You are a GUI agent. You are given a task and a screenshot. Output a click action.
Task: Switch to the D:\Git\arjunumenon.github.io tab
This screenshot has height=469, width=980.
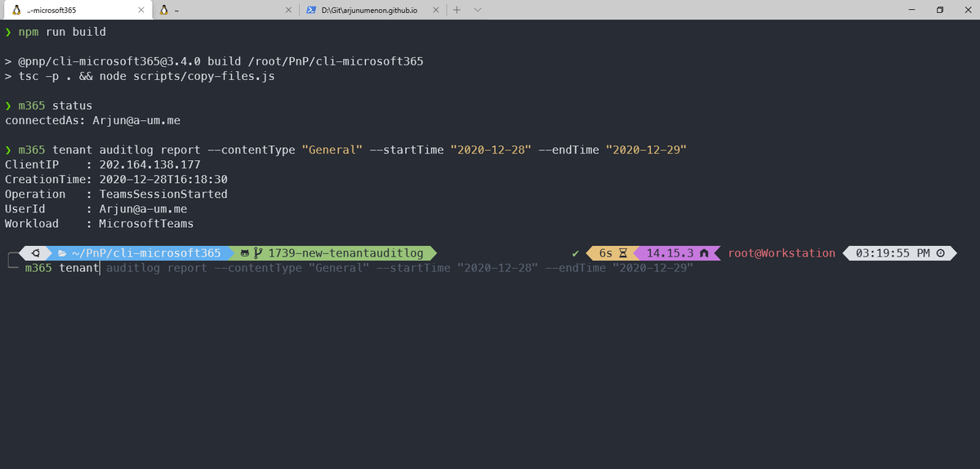pyautogui.click(x=372, y=10)
